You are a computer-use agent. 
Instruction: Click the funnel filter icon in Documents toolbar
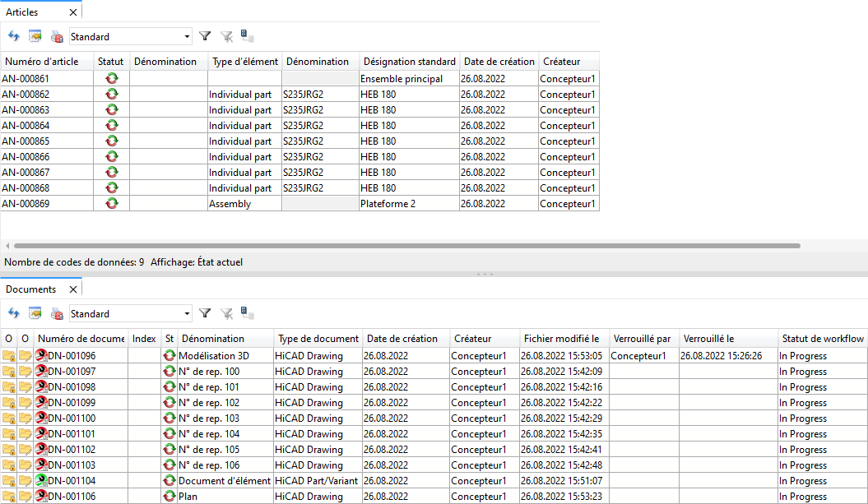pyautogui.click(x=205, y=313)
